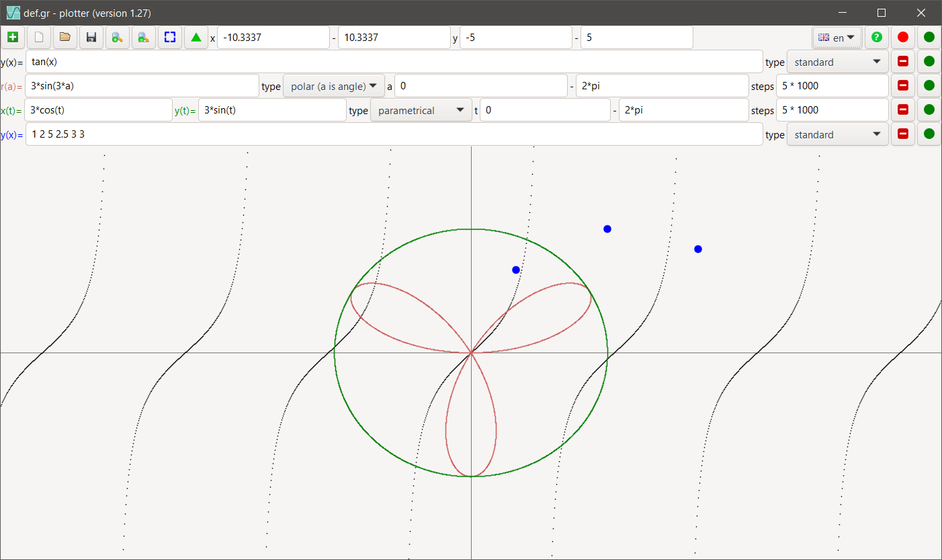
Task: Zoom in with the magnifier plus icon
Action: click(x=118, y=38)
